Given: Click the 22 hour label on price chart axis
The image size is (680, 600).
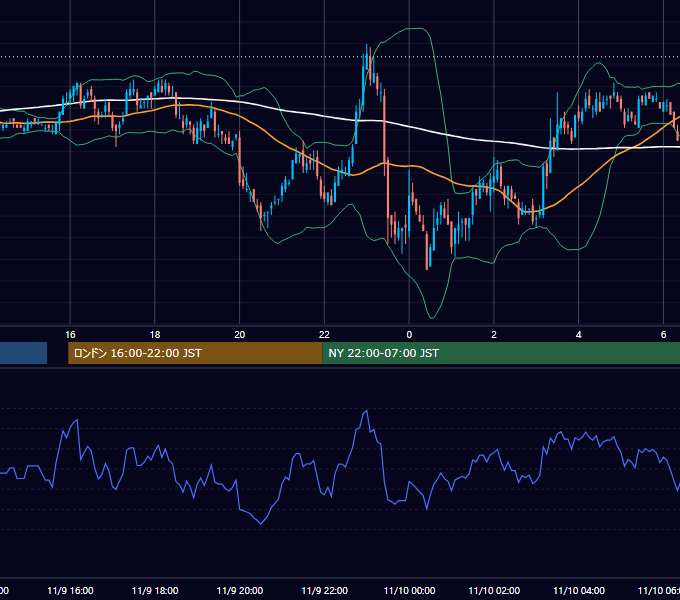Looking at the screenshot, I should [x=324, y=335].
